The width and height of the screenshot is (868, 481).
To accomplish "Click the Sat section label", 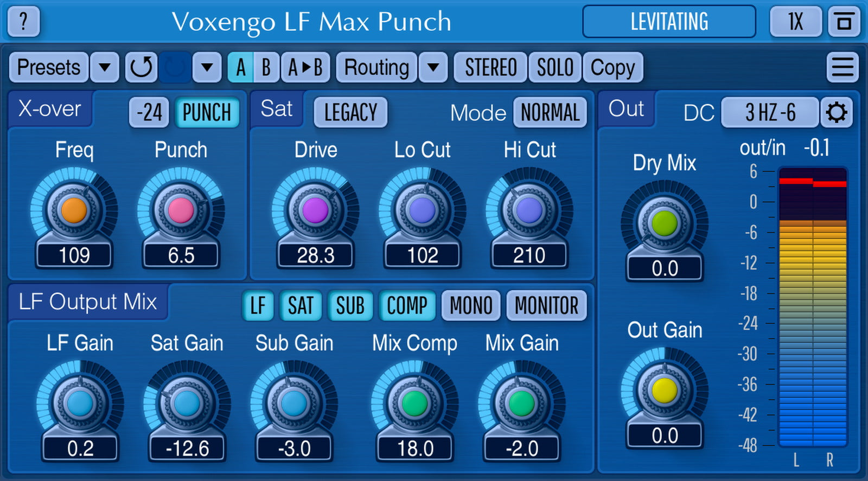I will click(277, 108).
